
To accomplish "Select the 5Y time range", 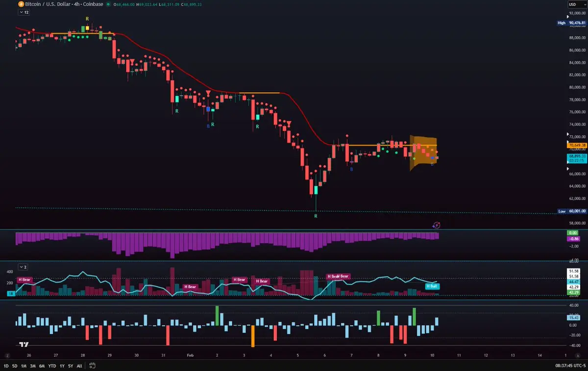I will [71, 366].
